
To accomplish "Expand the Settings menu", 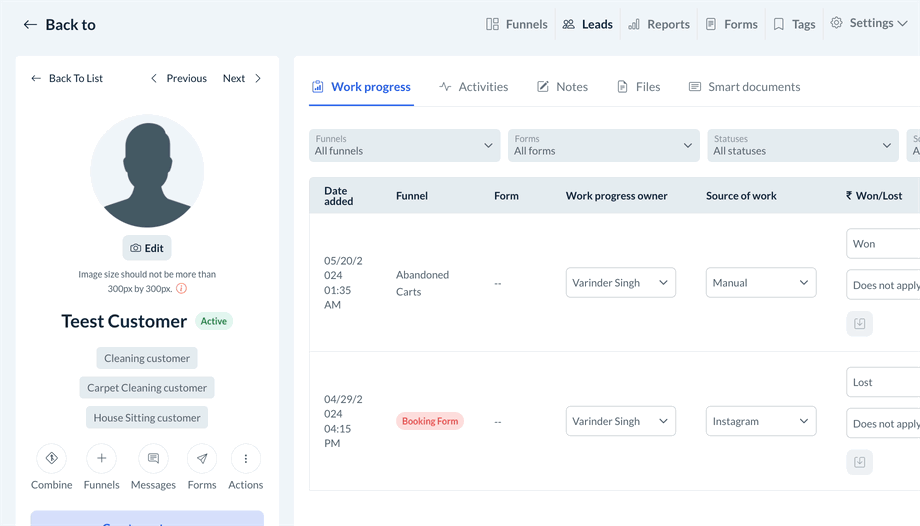I will [869, 23].
